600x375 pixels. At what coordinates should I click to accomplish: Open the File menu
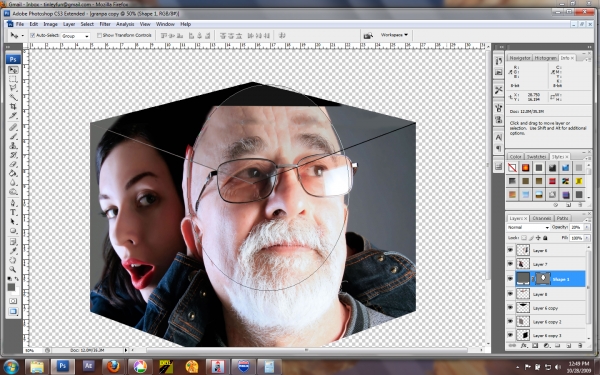[x=20, y=24]
